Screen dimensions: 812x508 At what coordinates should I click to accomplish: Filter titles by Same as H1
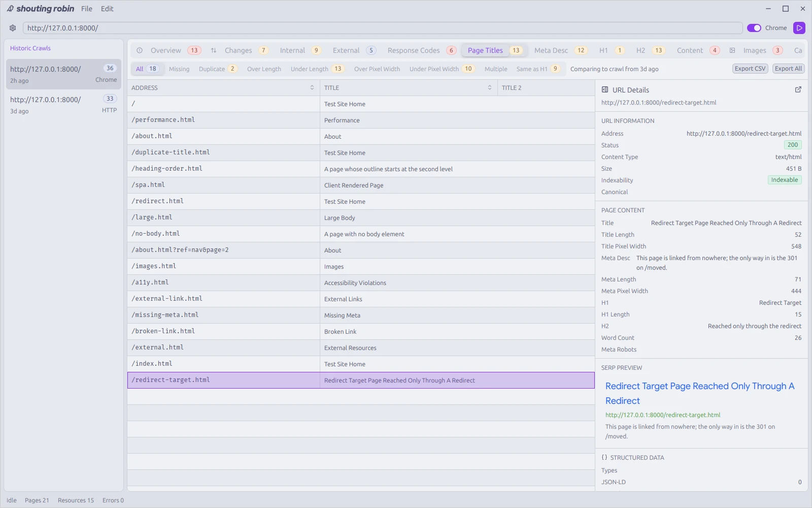(x=538, y=69)
